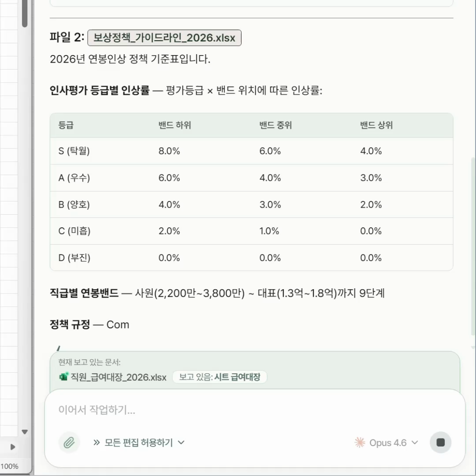
Task: Click the spreadsheet scroll-down arrow
Action: click(x=25, y=432)
